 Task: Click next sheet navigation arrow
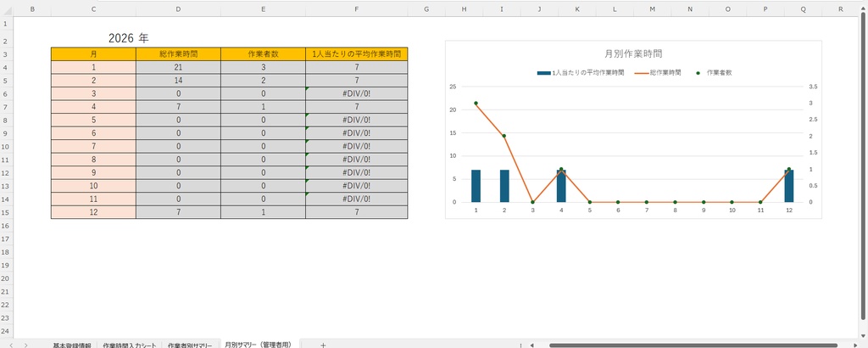26,345
